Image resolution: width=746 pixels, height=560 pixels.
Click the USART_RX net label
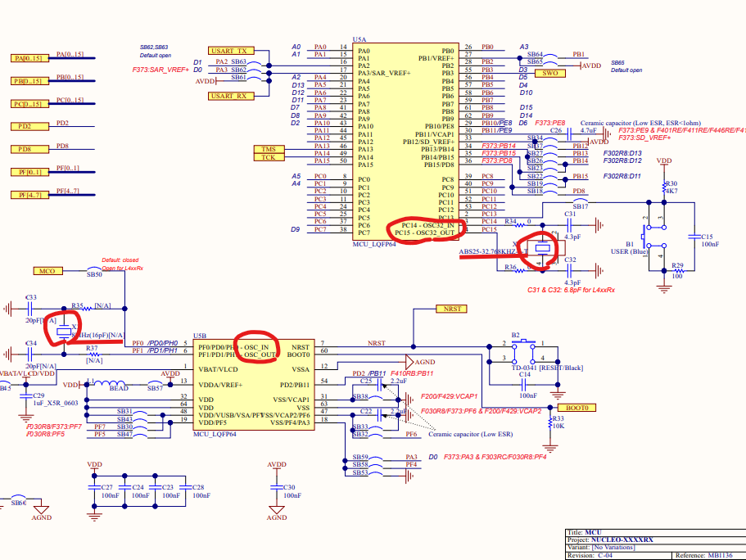click(x=231, y=96)
